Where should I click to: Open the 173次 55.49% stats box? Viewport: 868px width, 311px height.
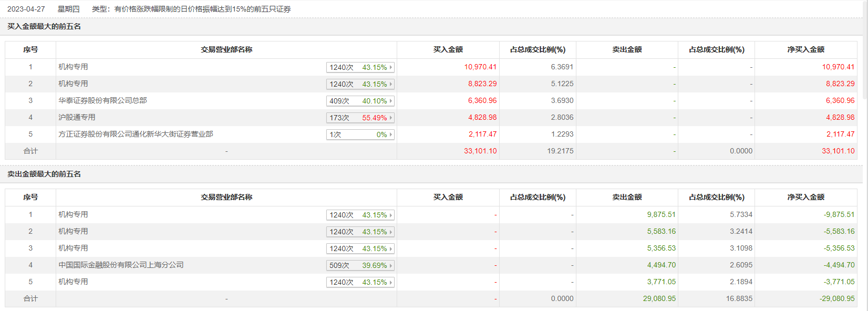coord(358,118)
